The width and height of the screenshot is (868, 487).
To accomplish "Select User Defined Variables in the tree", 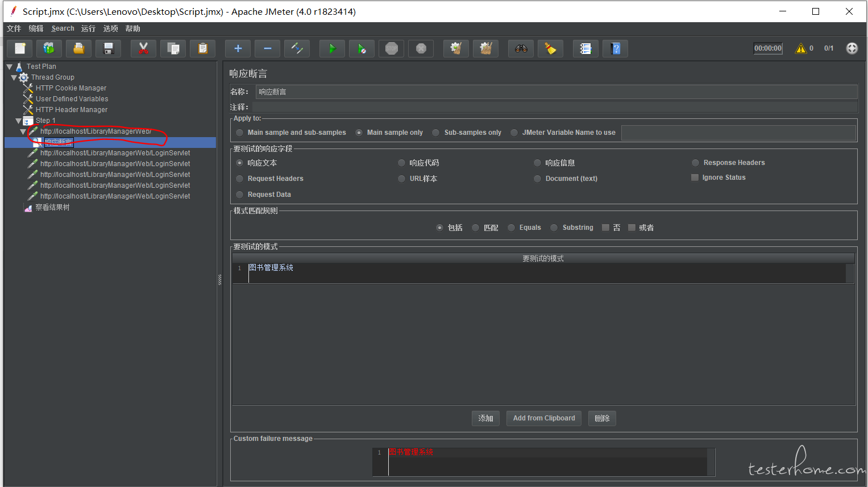I will (x=72, y=99).
